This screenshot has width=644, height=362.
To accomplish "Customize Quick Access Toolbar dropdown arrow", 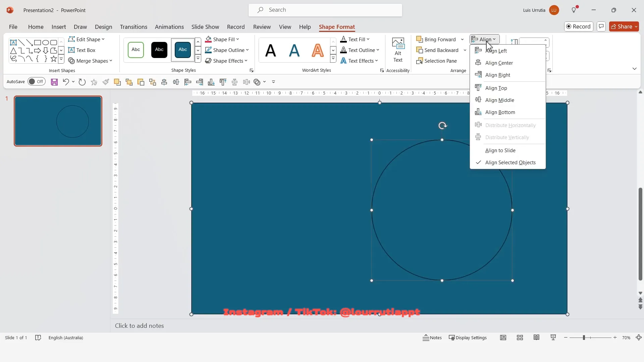I will pos(273,82).
